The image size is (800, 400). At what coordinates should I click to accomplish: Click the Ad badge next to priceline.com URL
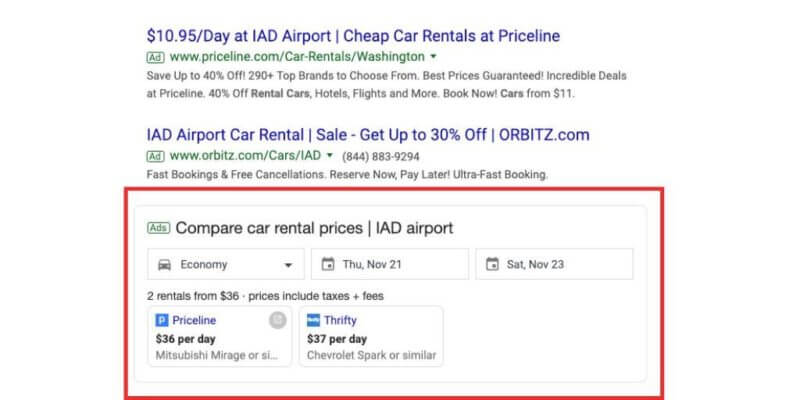[x=155, y=57]
